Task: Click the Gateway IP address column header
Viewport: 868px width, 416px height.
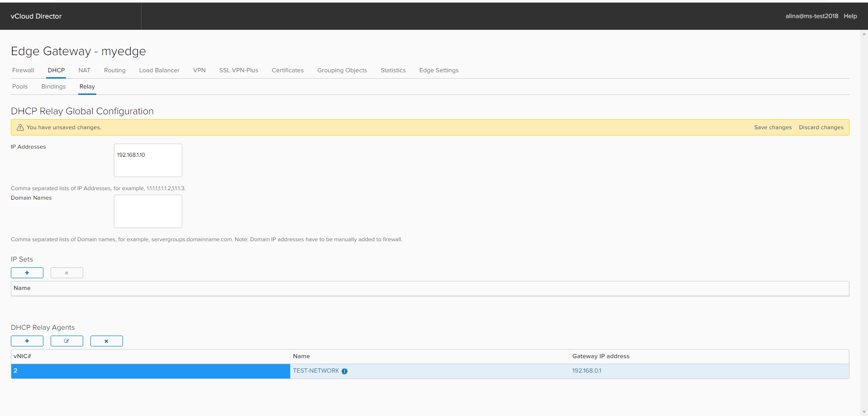Action: point(709,356)
